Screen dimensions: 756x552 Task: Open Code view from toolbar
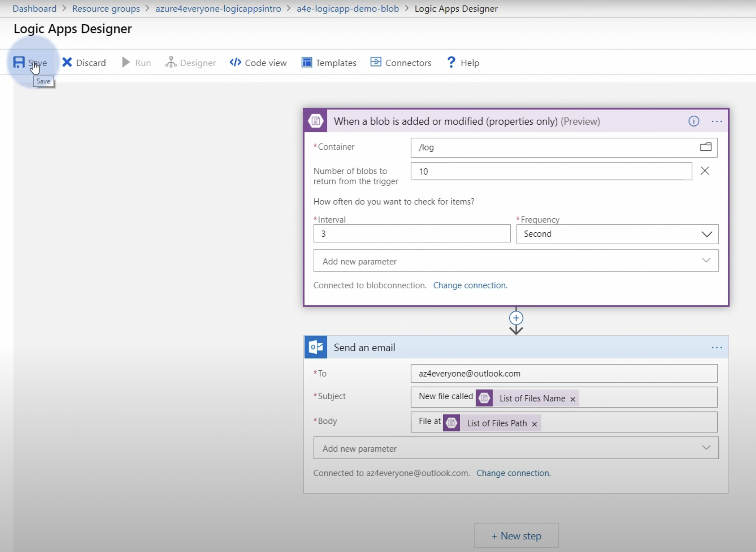coord(258,63)
